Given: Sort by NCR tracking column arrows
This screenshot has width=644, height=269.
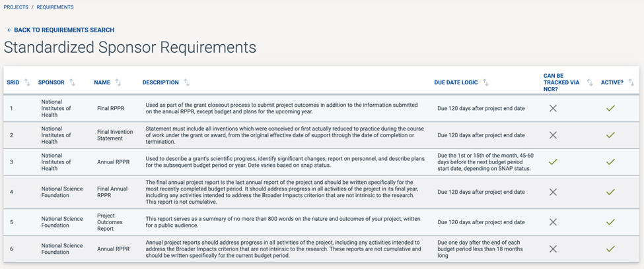Looking at the screenshot, I should pyautogui.click(x=590, y=82).
